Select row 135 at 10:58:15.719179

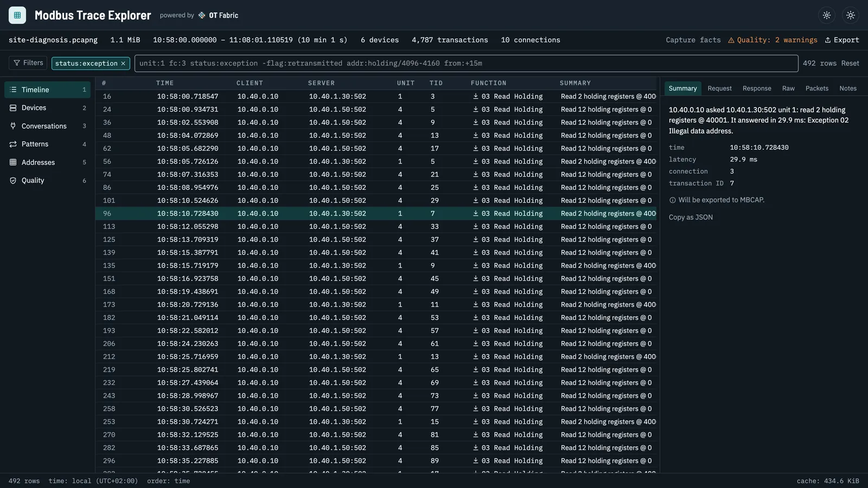coord(376,266)
